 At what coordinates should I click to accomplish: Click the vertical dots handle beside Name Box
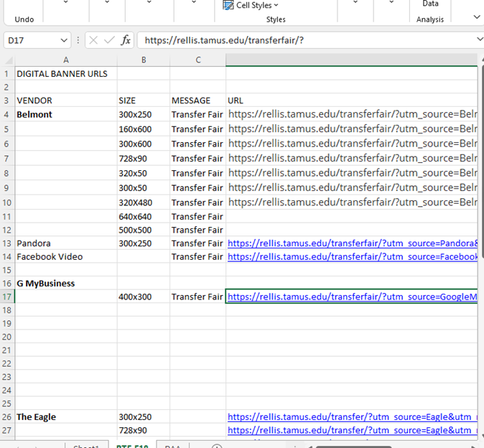click(x=78, y=40)
